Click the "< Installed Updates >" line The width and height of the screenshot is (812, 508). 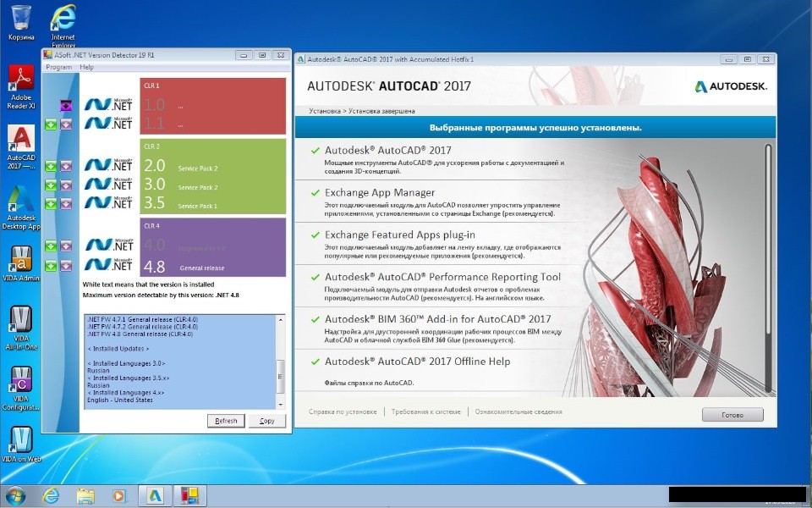[118, 349]
